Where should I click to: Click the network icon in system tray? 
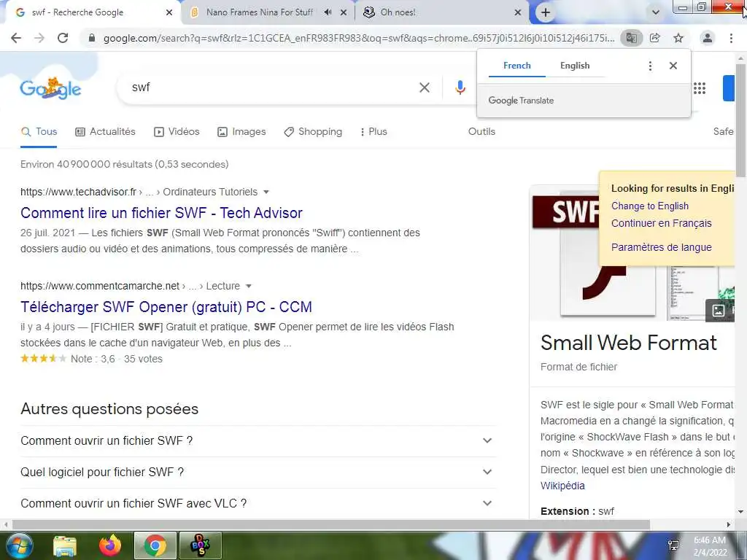coord(673,545)
